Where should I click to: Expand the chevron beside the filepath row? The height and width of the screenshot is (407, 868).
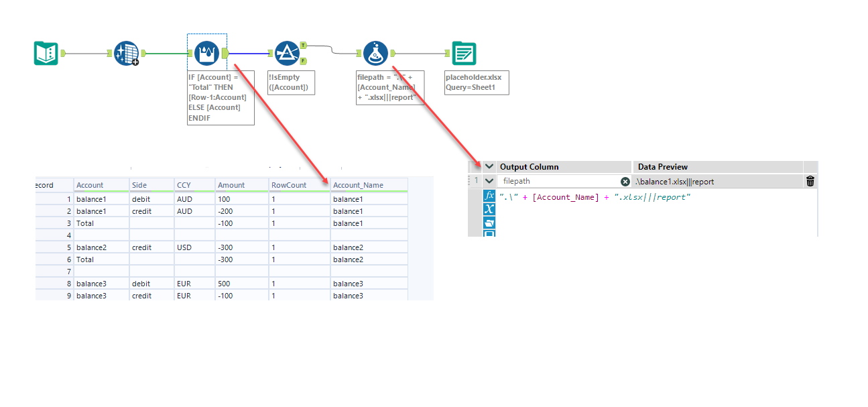pyautogui.click(x=489, y=180)
